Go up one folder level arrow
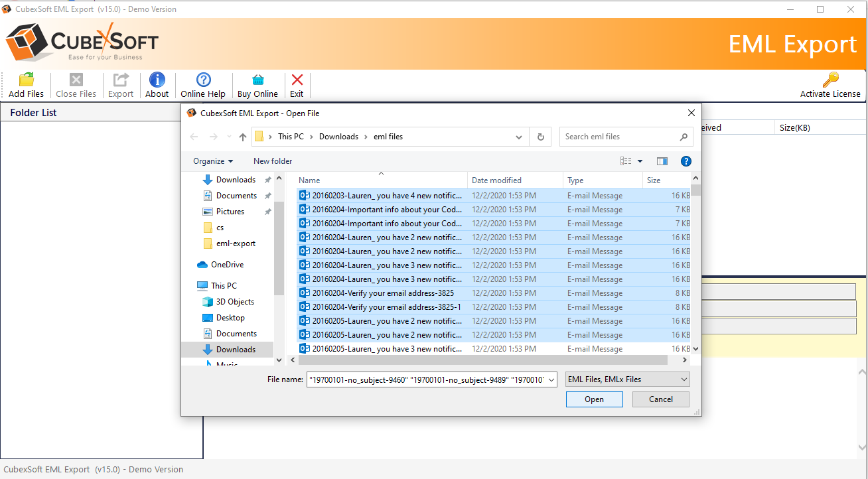Viewport: 868px width, 479px height. 243,137
